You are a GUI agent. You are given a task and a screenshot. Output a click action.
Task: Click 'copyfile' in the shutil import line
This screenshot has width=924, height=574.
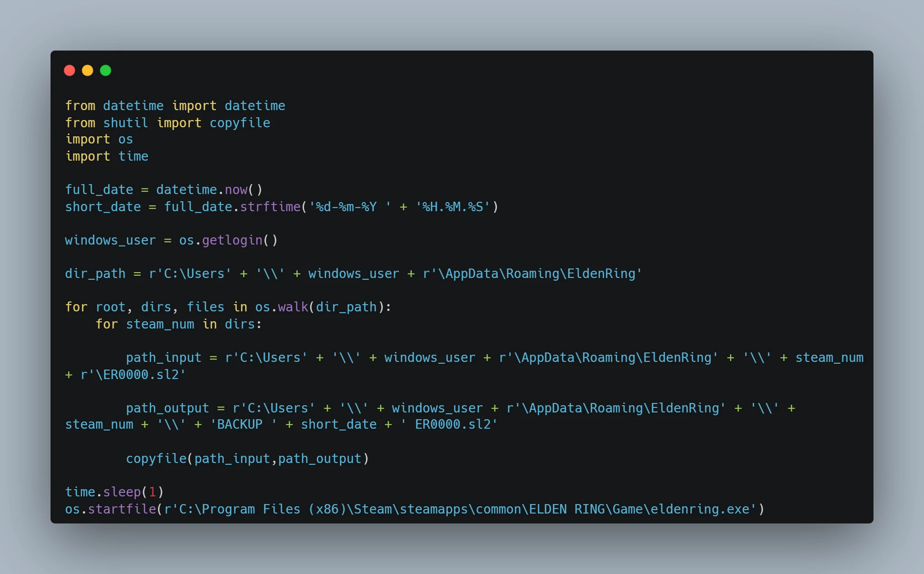(x=240, y=123)
